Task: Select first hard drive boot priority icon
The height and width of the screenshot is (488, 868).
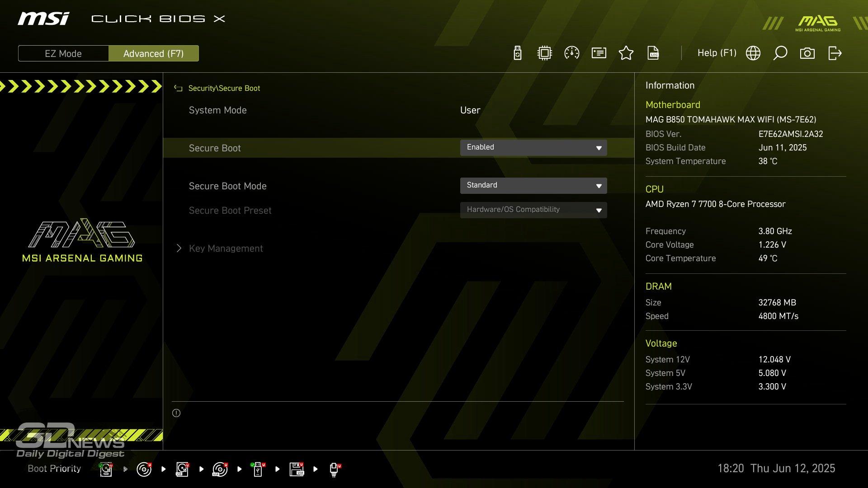Action: click(x=106, y=469)
